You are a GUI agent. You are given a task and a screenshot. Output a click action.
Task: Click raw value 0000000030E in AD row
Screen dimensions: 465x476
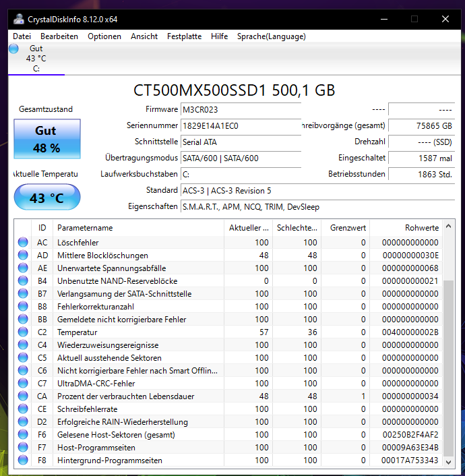click(x=410, y=256)
